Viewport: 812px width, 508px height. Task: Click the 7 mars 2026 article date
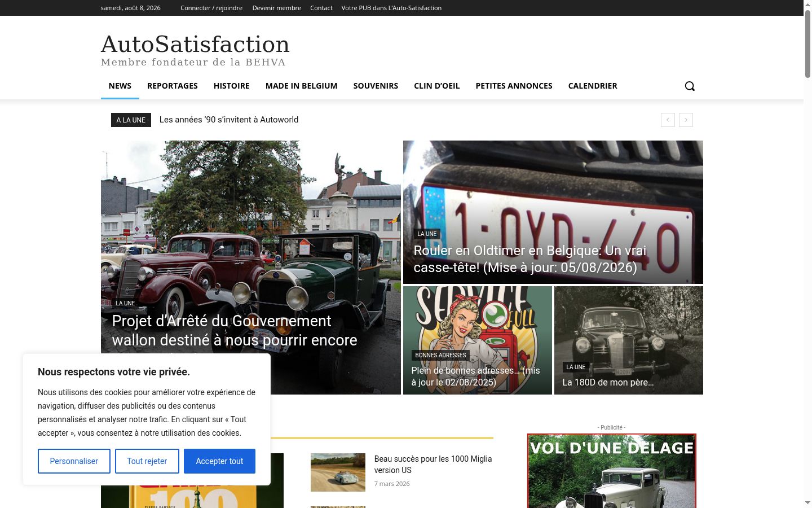(392, 484)
